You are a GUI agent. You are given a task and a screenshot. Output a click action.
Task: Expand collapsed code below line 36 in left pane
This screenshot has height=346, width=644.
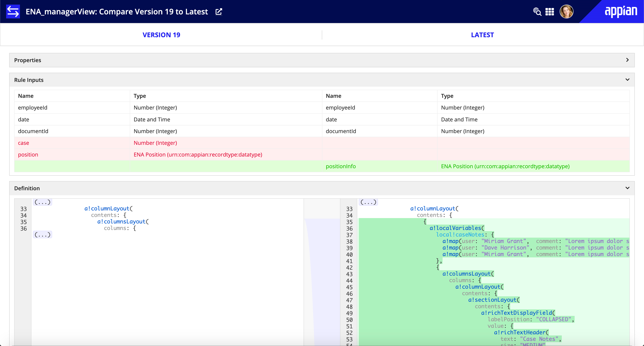point(43,234)
